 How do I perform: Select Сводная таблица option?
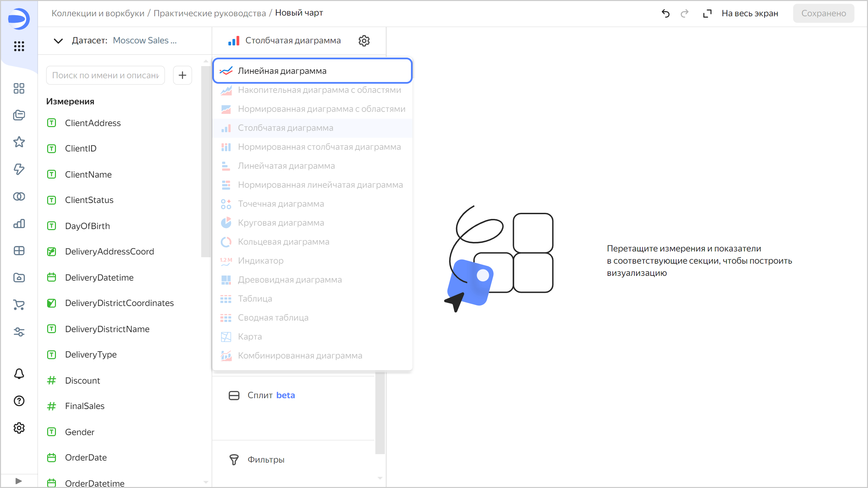click(273, 318)
